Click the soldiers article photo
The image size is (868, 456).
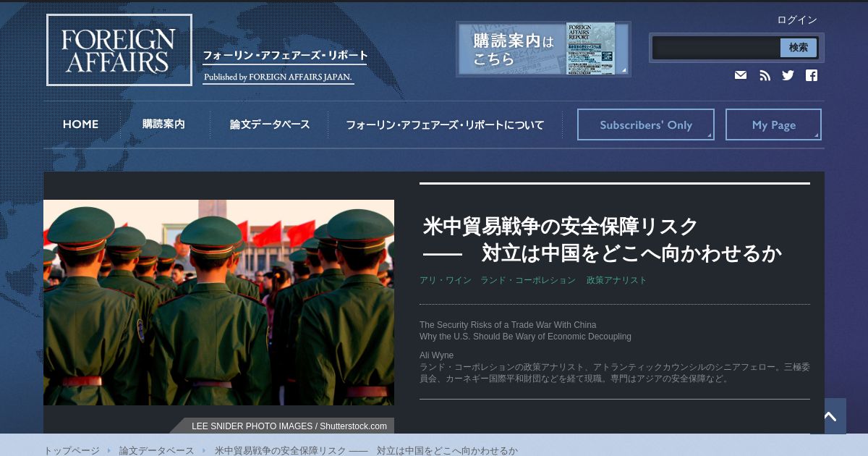point(218,302)
